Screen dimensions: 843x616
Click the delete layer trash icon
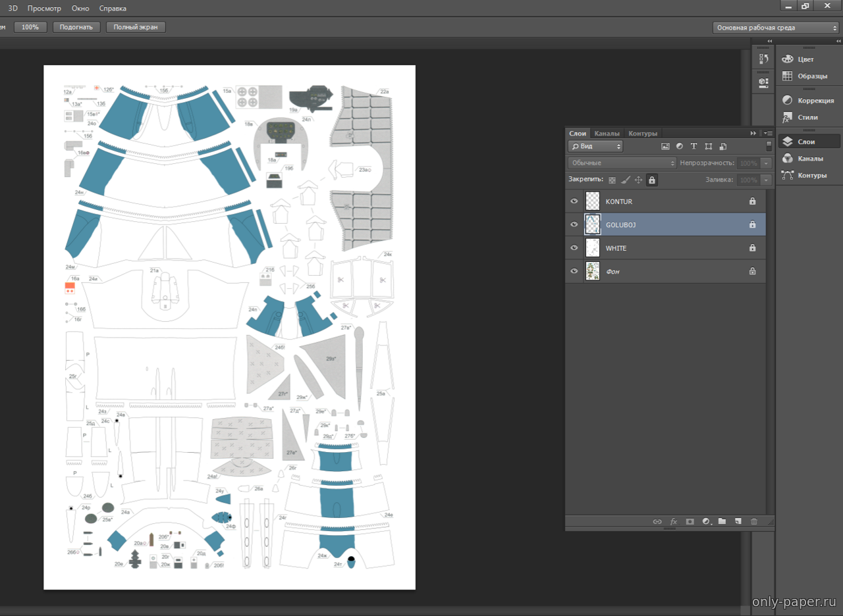click(754, 521)
